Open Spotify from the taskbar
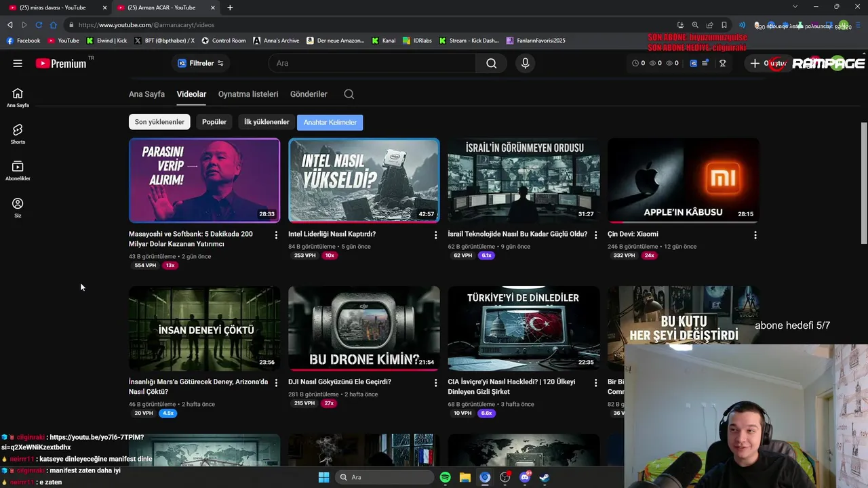The width and height of the screenshot is (868, 488). pyautogui.click(x=445, y=477)
